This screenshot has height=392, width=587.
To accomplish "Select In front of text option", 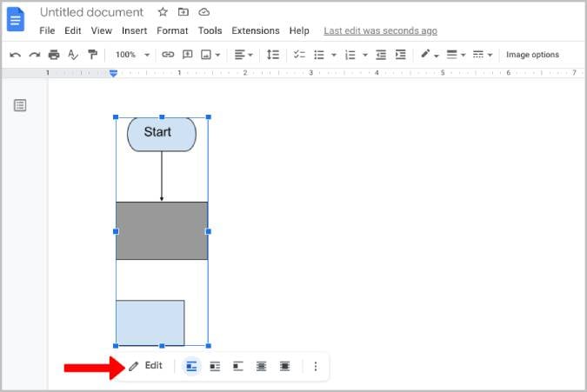I will point(285,366).
